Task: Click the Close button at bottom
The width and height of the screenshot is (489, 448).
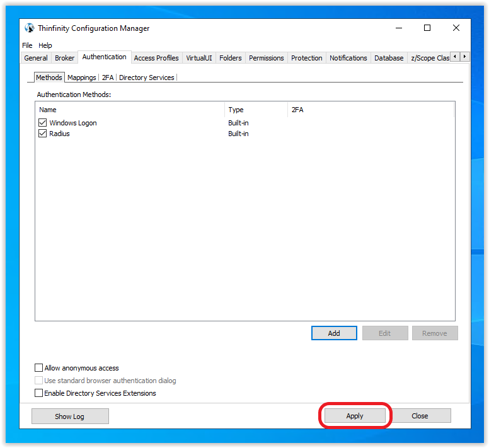Action: click(420, 416)
